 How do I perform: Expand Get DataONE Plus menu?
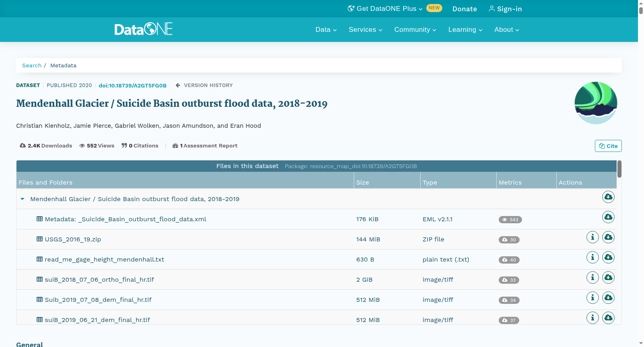385,8
